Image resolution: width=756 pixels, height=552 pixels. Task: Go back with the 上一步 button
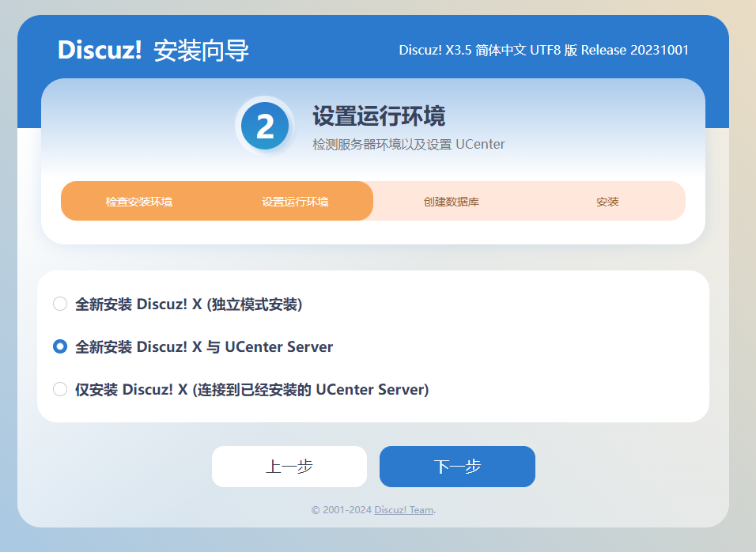289,466
